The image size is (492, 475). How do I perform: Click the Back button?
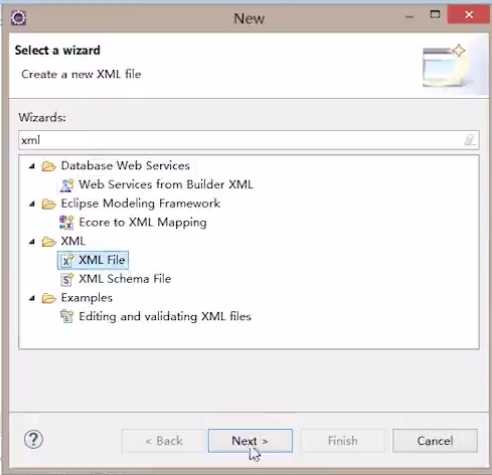[x=164, y=441]
